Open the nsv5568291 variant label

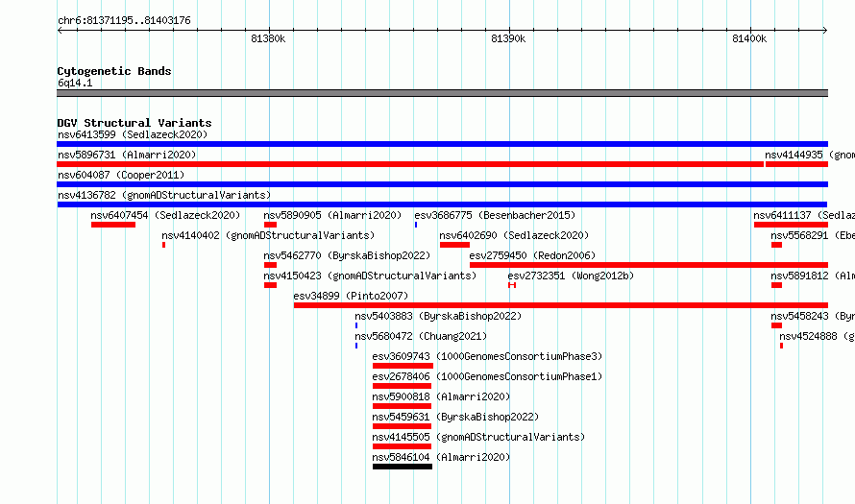coord(813,235)
